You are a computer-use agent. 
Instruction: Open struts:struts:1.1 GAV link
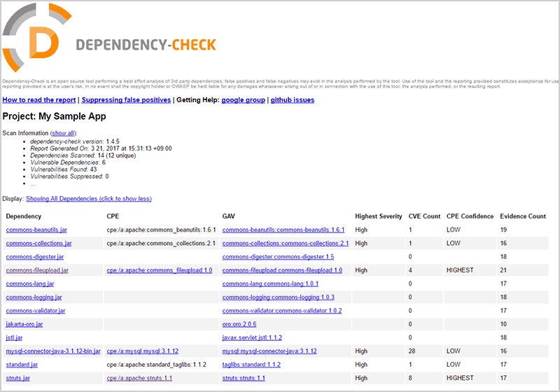point(244,378)
